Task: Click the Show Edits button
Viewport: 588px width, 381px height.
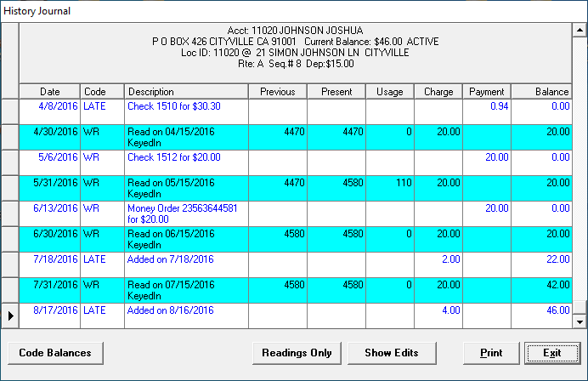Action: [392, 353]
